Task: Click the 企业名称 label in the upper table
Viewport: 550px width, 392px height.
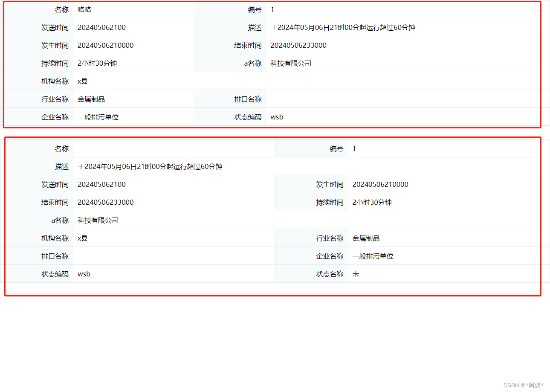Action: (55, 117)
